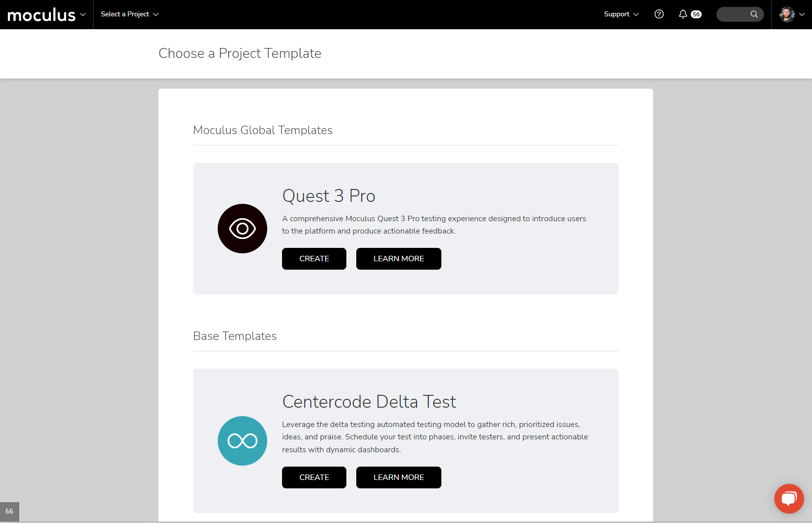812x523 pixels.
Task: Open the Select a Project dropdown
Action: (130, 14)
